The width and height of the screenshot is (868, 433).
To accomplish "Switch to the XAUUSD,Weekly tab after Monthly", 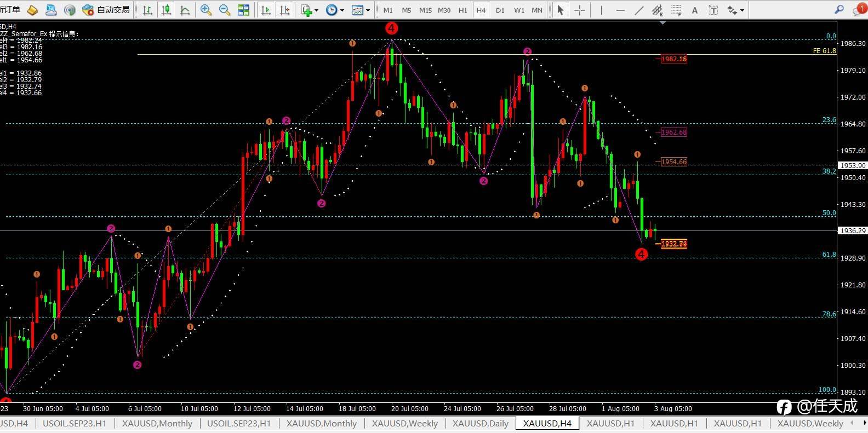I will 404,423.
